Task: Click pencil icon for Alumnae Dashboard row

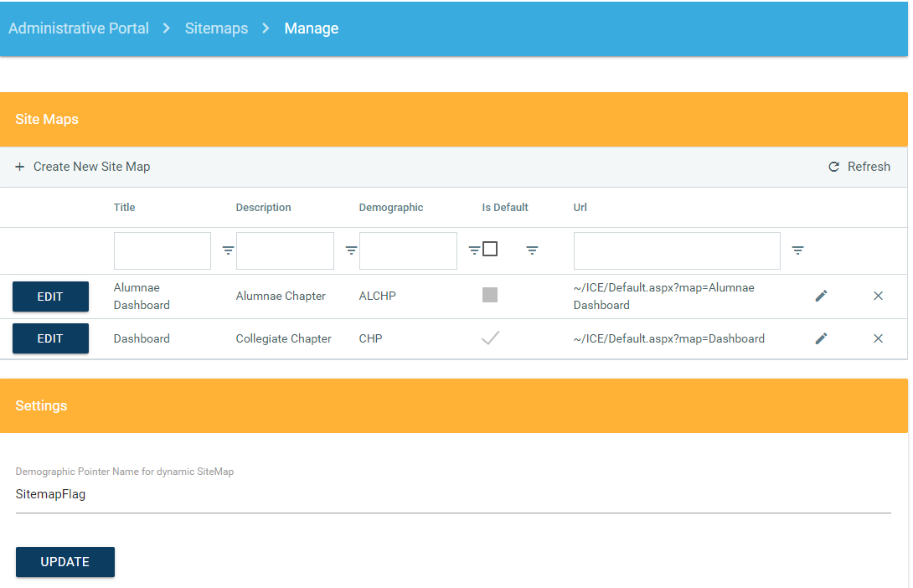Action: coord(821,296)
